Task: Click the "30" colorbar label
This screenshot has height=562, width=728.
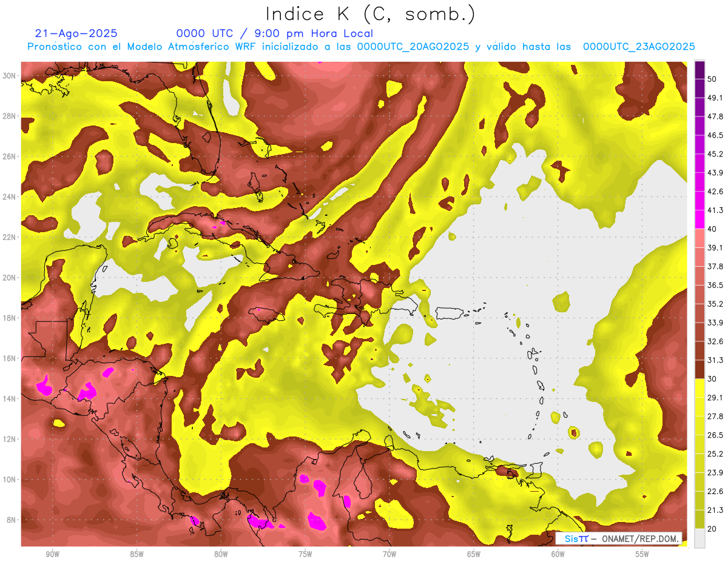Action: point(712,379)
